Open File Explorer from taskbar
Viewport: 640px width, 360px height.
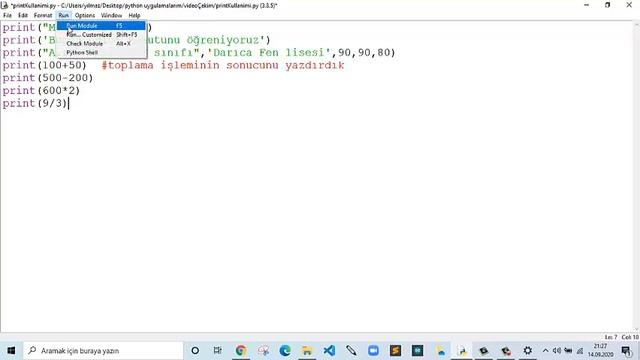[x=307, y=351]
